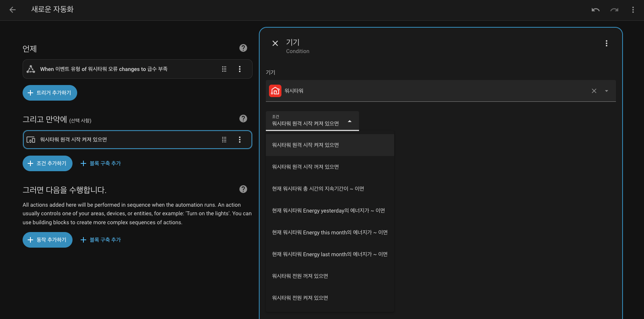The image size is (644, 319).
Task: Open help for the 언제 section
Action: click(x=243, y=48)
